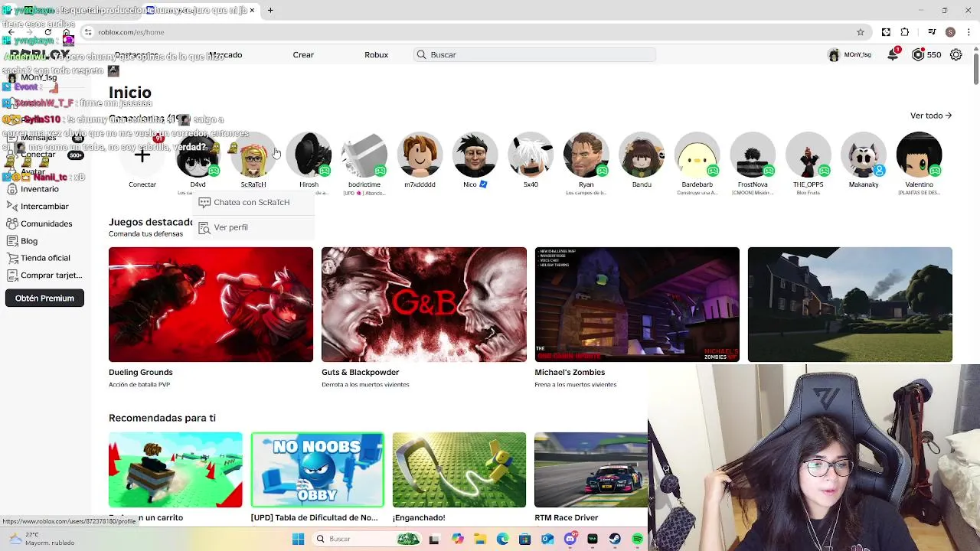
Task: Open friend Ryan avatar
Action: [x=586, y=155]
